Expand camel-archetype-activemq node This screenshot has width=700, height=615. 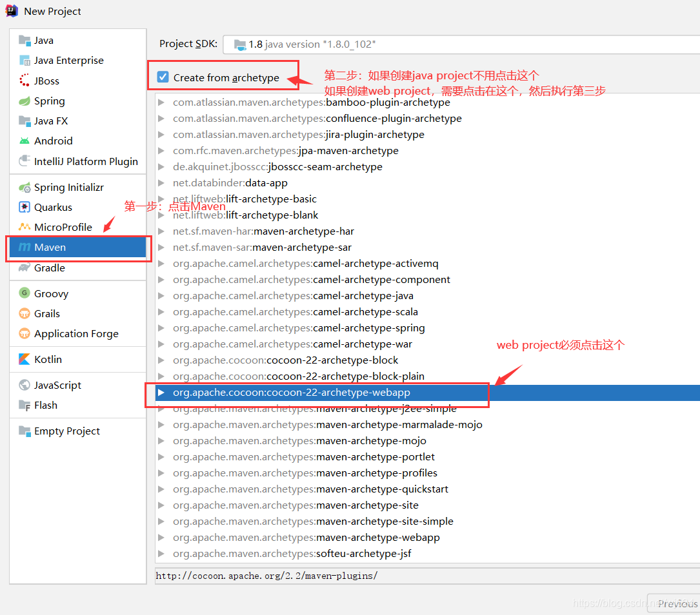point(161,263)
